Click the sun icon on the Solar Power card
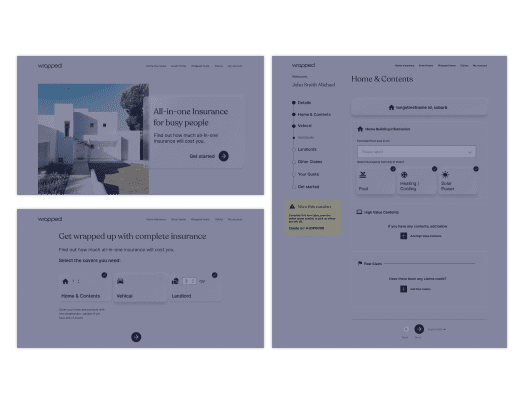Image resolution: width=524 pixels, height=404 pixels. pos(445,174)
